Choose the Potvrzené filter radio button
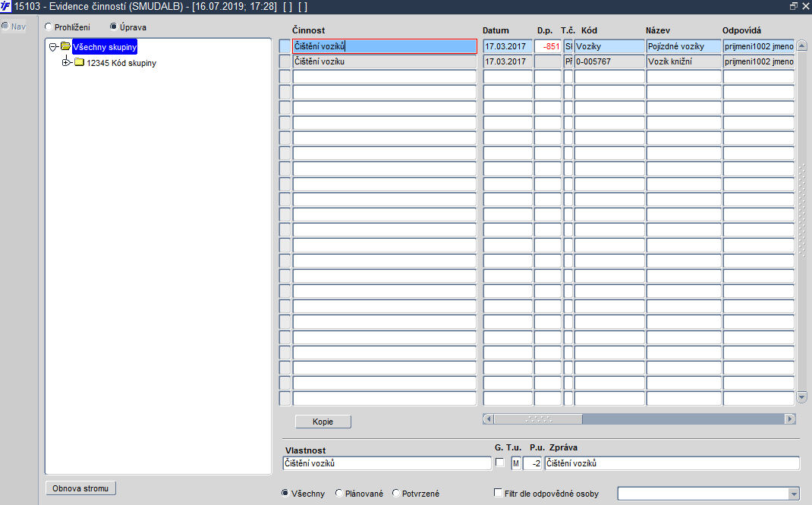Image resolution: width=812 pixels, height=505 pixels. pyautogui.click(x=396, y=493)
